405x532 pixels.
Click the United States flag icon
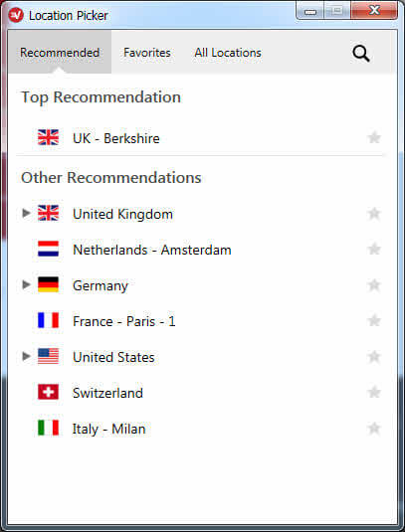click(48, 356)
